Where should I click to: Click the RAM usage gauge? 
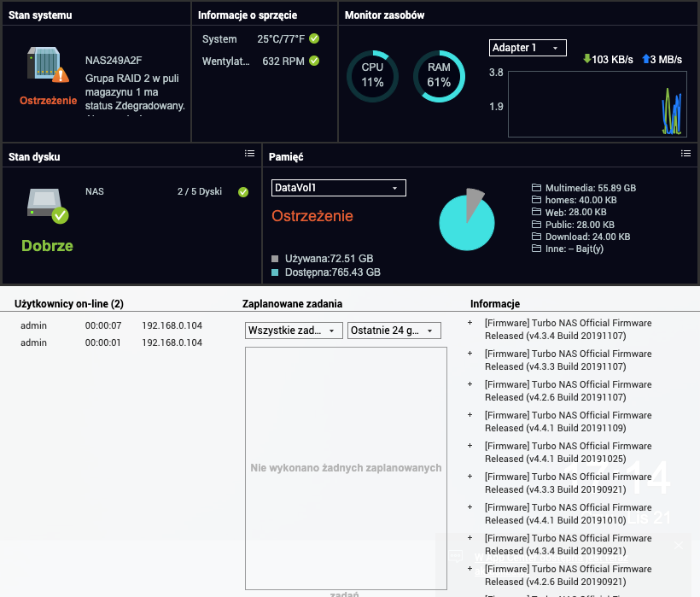tap(439, 76)
